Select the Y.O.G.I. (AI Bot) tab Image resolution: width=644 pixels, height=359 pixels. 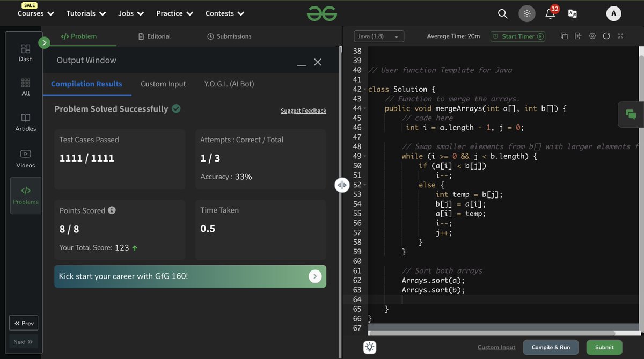click(229, 84)
